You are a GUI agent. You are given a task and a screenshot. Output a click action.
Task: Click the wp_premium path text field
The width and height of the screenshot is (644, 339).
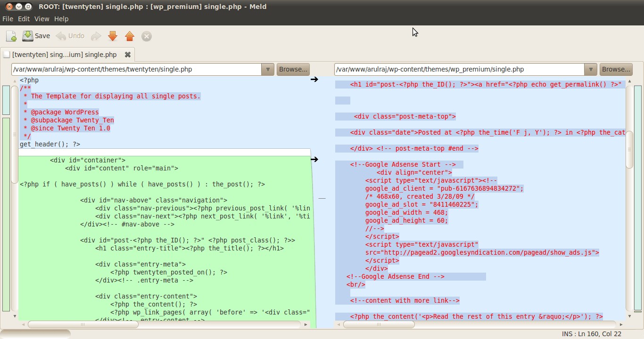[x=459, y=69]
